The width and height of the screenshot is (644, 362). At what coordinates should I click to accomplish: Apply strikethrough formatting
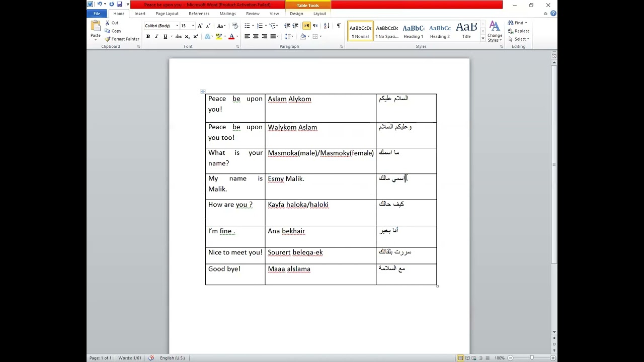[x=178, y=36]
